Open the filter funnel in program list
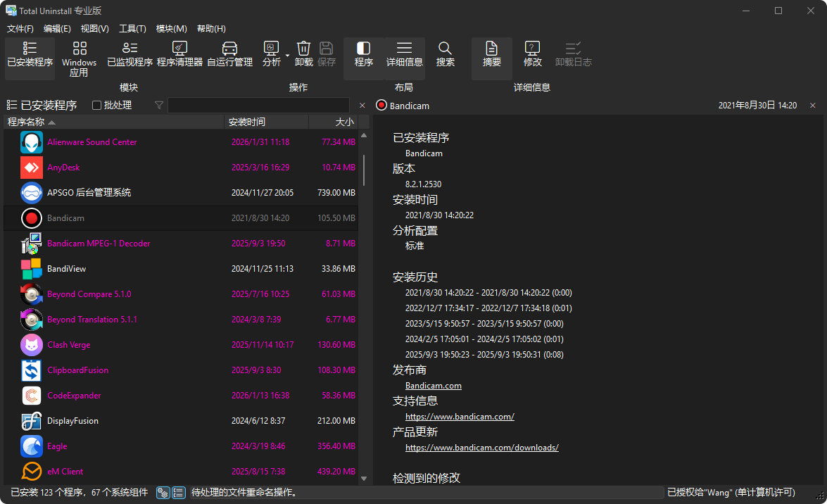This screenshot has height=504, width=827. point(159,105)
